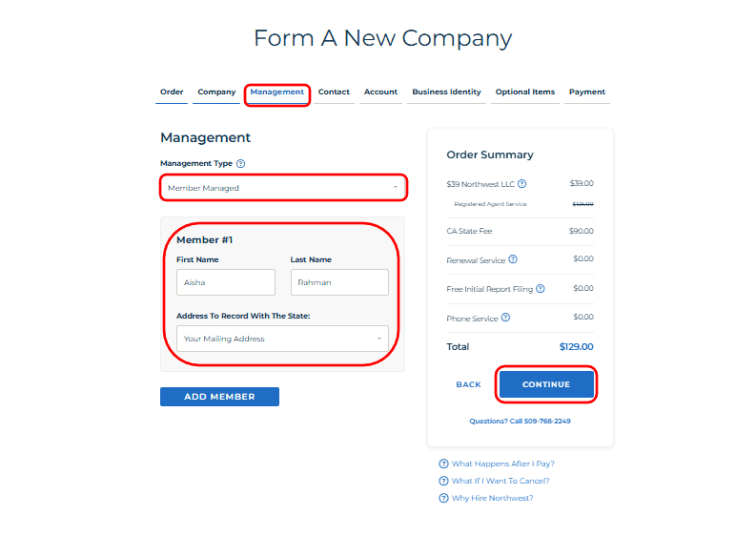
Task: Click help icon beside Free Initial Report Filing
Action: pyautogui.click(x=541, y=289)
